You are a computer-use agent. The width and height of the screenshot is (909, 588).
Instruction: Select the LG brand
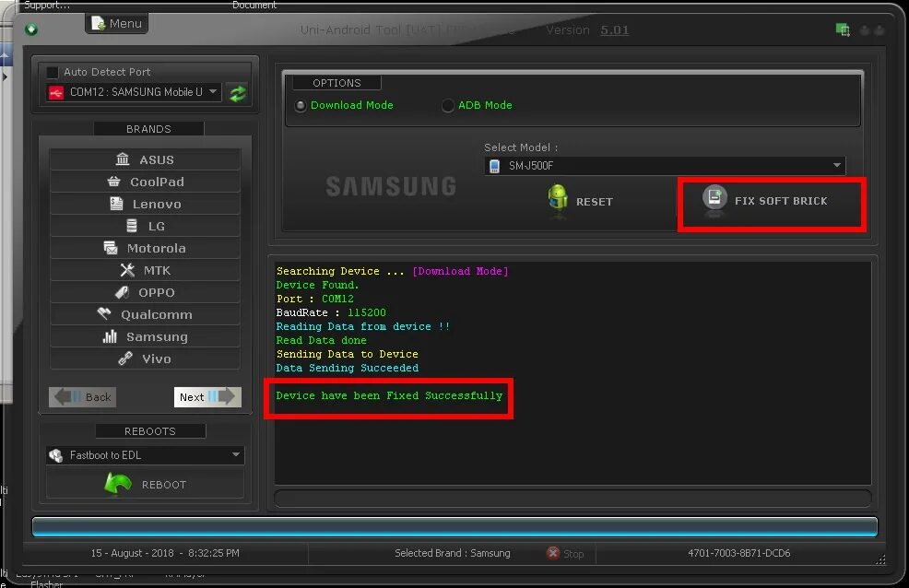[145, 226]
